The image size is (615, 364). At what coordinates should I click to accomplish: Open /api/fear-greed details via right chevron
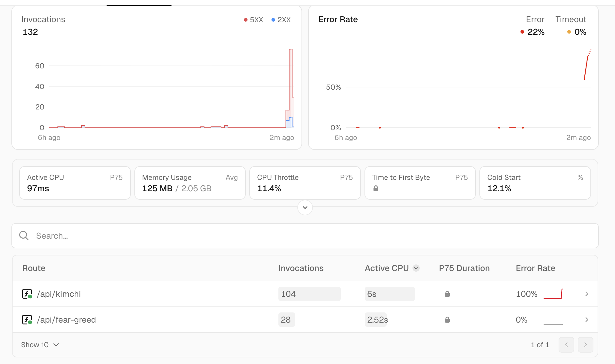(586, 320)
